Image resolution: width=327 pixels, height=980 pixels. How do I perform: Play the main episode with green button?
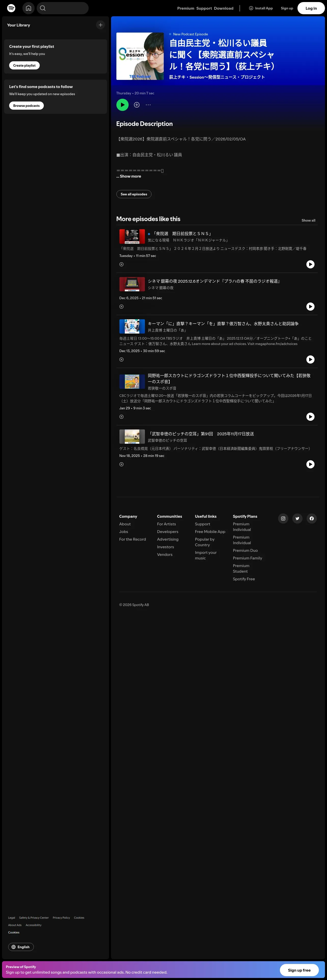[122, 105]
